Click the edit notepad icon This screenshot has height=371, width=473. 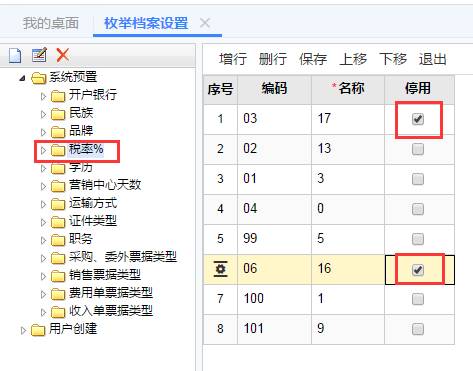(x=39, y=55)
